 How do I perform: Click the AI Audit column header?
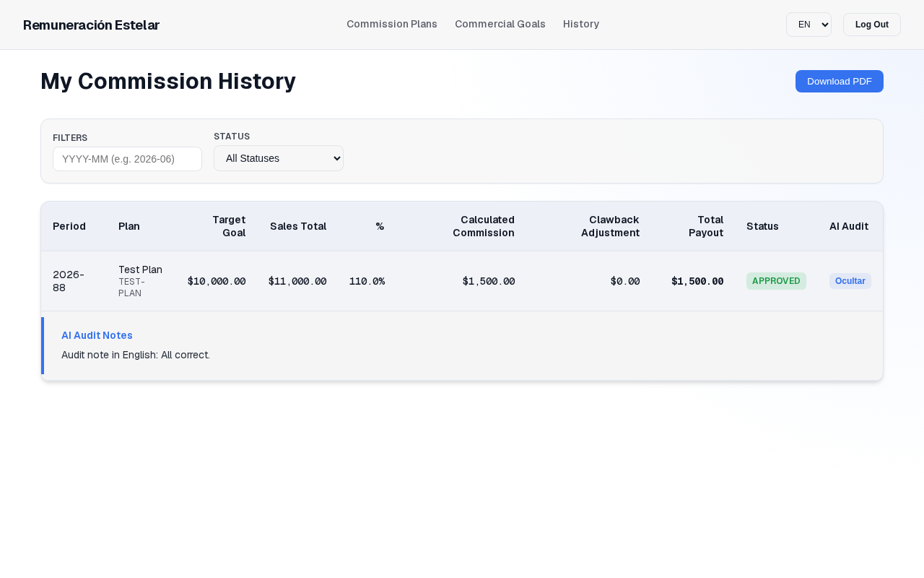click(x=849, y=226)
